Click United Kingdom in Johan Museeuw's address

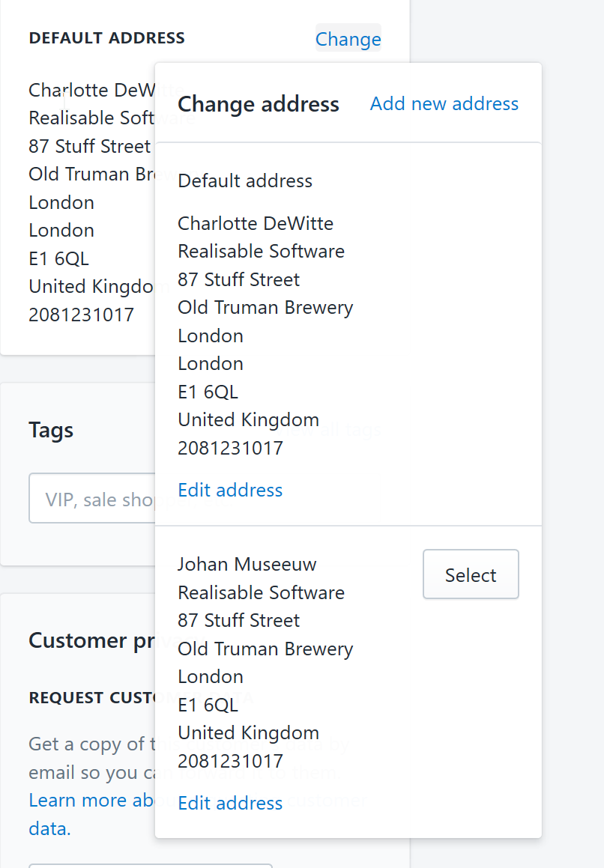pos(248,732)
